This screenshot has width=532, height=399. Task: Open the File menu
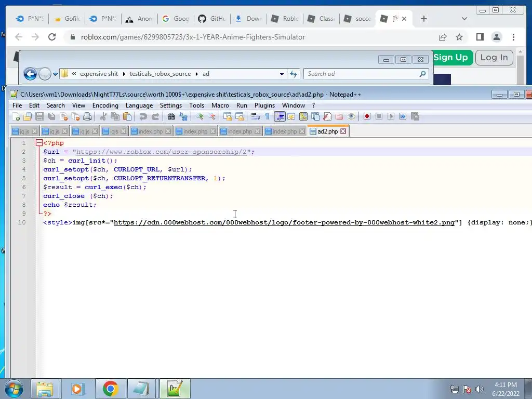pos(17,105)
